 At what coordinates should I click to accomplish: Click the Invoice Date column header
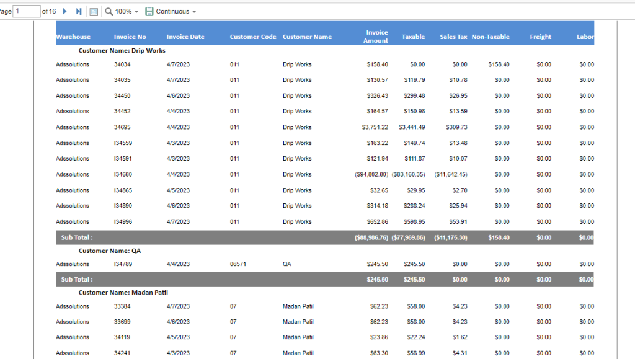pyautogui.click(x=185, y=37)
